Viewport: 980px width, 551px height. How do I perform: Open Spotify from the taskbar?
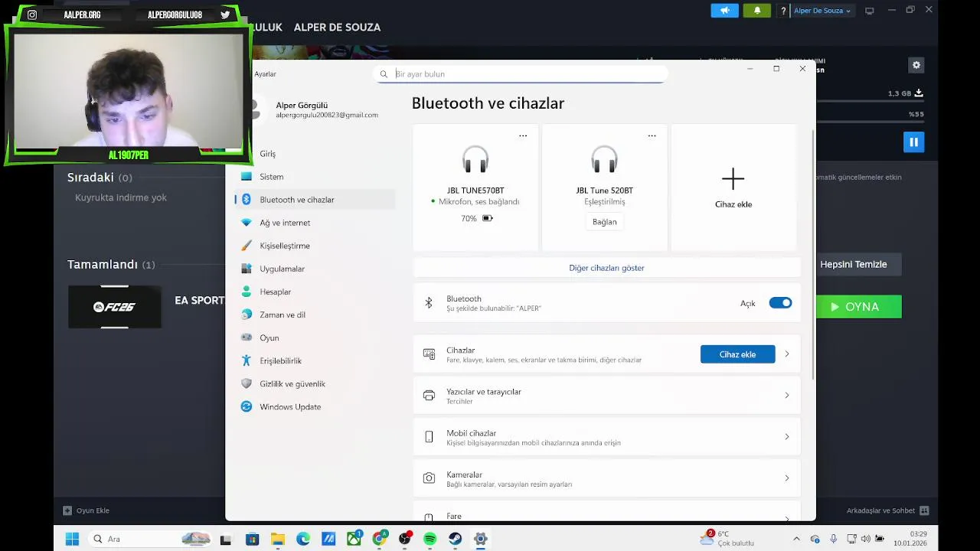coord(430,540)
